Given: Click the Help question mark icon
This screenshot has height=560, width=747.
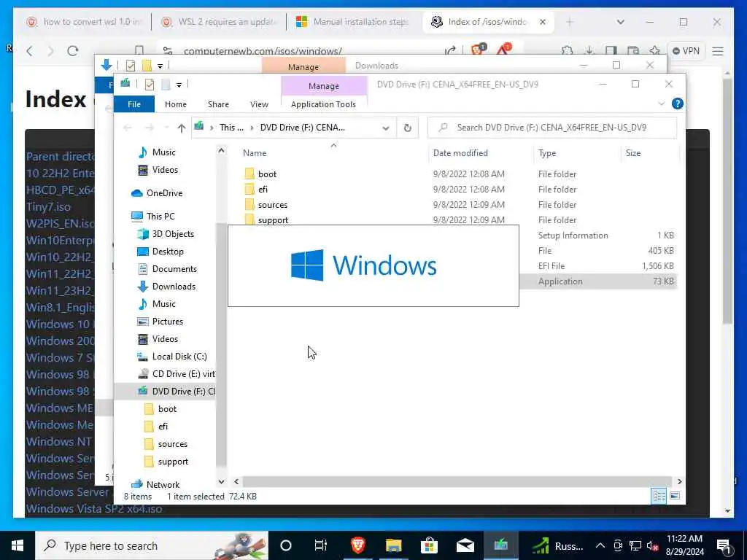Looking at the screenshot, I should click(677, 104).
